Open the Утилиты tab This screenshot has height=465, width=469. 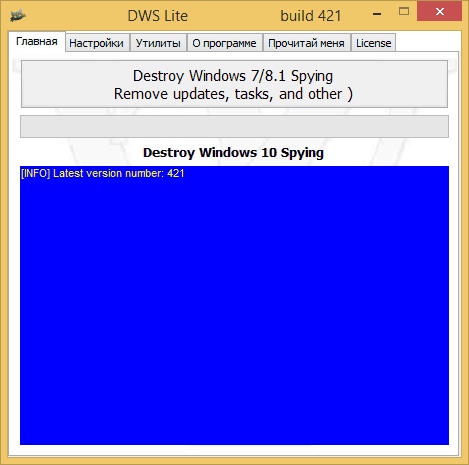tap(158, 43)
